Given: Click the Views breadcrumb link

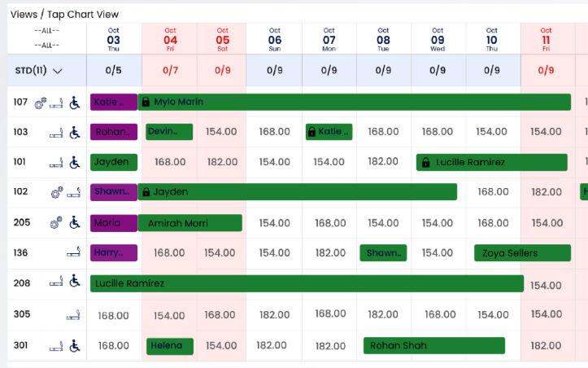Looking at the screenshot, I should [x=24, y=15].
